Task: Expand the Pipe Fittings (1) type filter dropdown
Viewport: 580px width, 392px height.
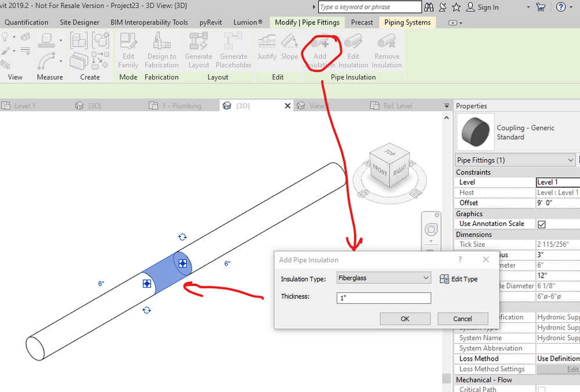Action: (515, 160)
